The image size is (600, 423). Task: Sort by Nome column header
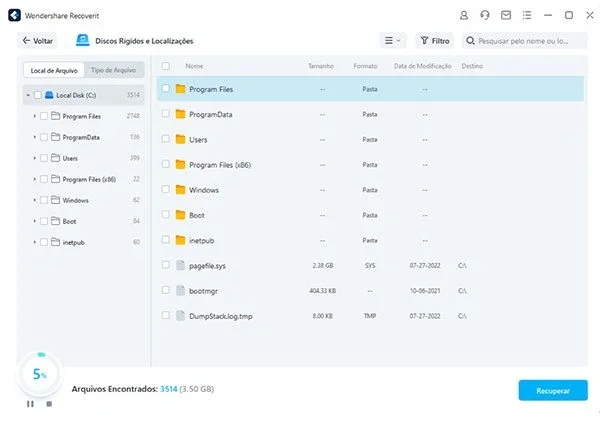tap(194, 66)
